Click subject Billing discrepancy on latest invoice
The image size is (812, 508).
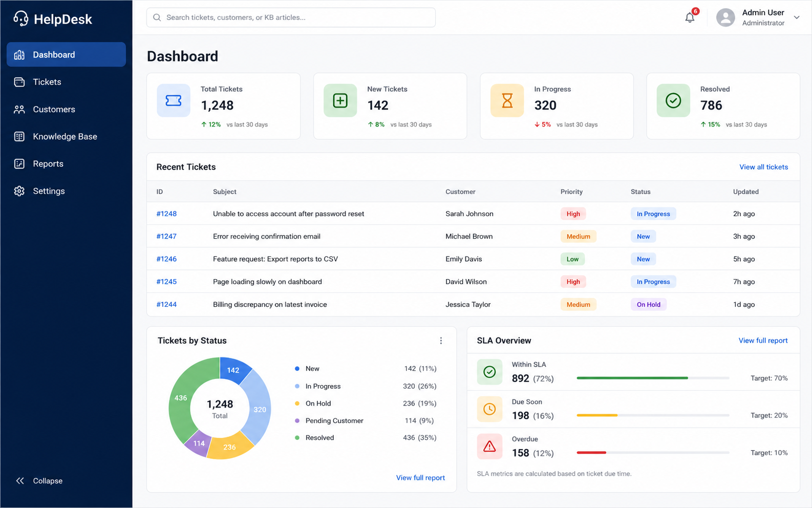click(270, 304)
